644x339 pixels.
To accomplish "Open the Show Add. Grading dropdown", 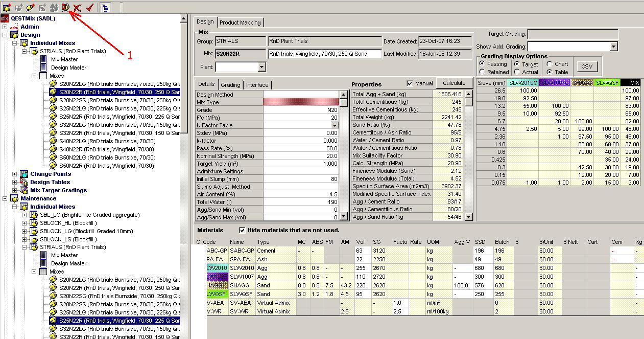I will [x=613, y=47].
